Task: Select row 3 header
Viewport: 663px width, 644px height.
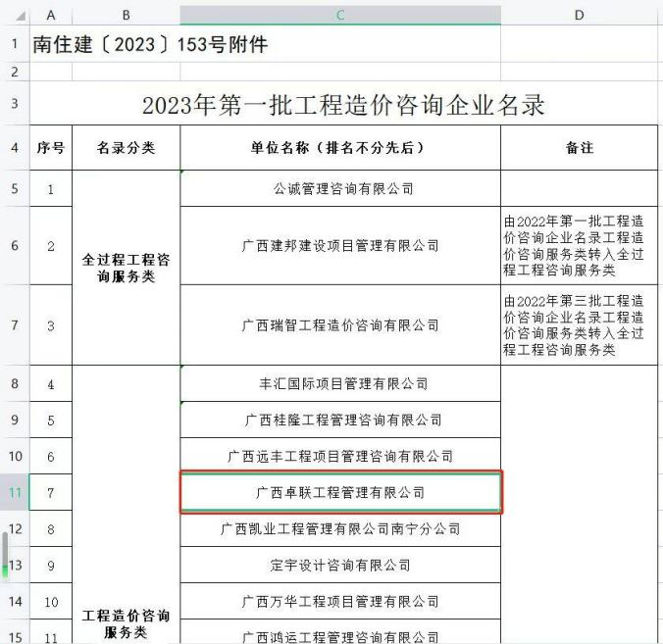Action: pos(15,103)
